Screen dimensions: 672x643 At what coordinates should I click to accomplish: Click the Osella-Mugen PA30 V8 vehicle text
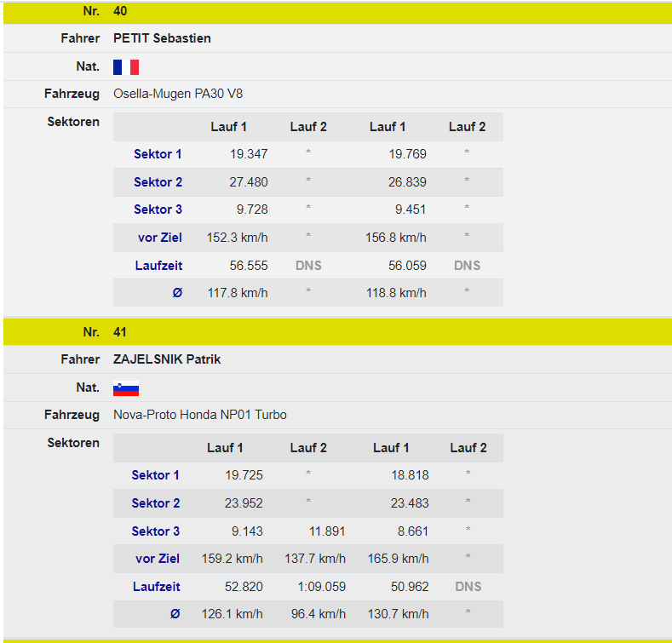click(x=178, y=94)
